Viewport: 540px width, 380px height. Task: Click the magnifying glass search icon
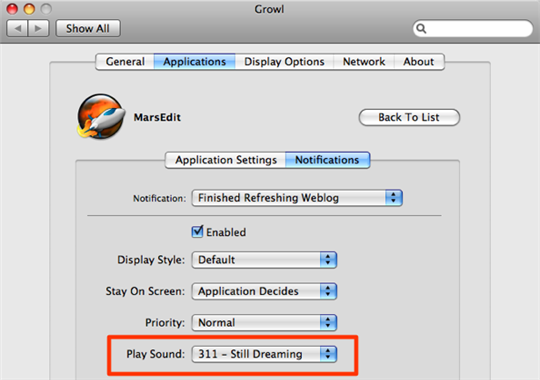[421, 28]
